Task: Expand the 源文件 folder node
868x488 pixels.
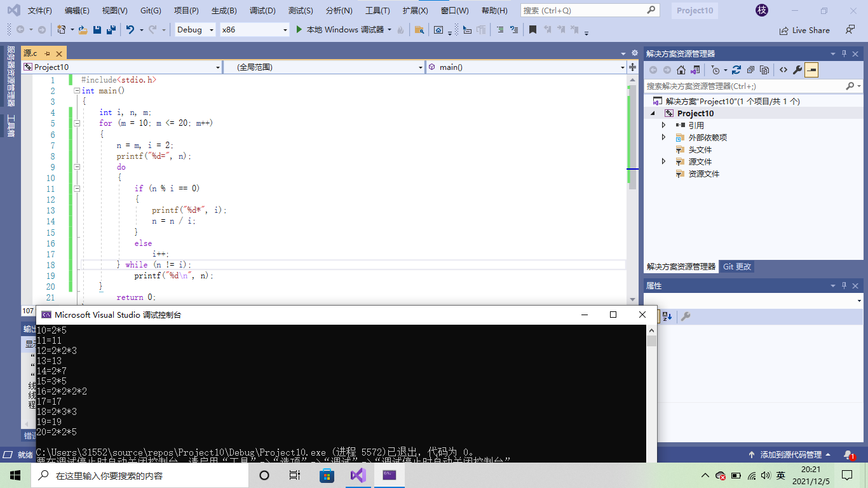Action: point(664,161)
